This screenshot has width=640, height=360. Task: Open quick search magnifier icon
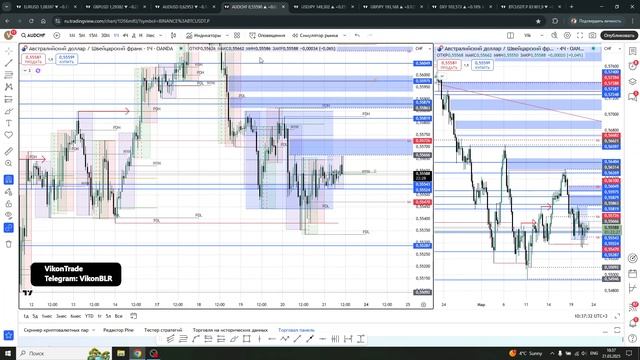554,36
